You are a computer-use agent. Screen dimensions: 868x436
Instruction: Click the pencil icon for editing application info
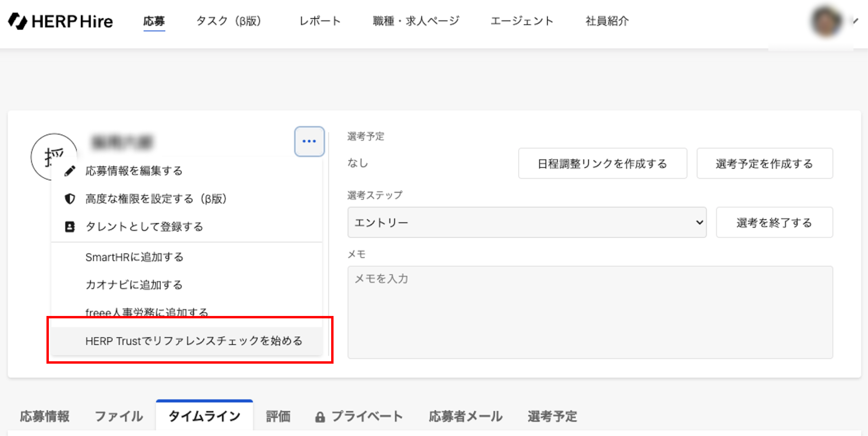point(70,171)
